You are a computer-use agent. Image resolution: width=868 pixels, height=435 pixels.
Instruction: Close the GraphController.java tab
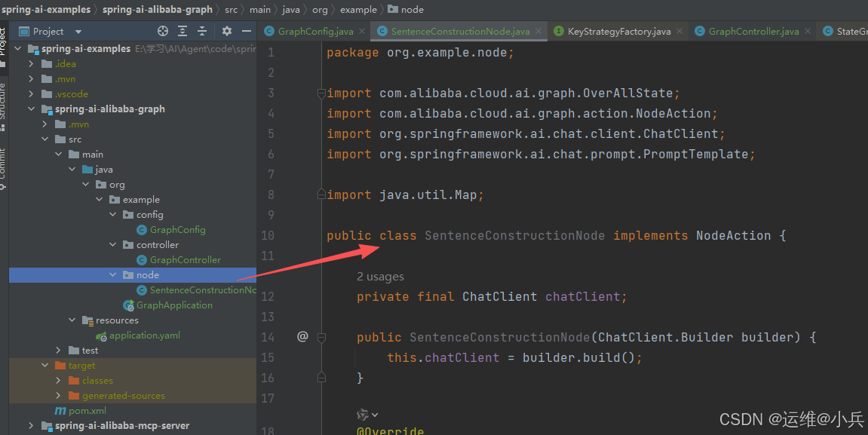808,32
